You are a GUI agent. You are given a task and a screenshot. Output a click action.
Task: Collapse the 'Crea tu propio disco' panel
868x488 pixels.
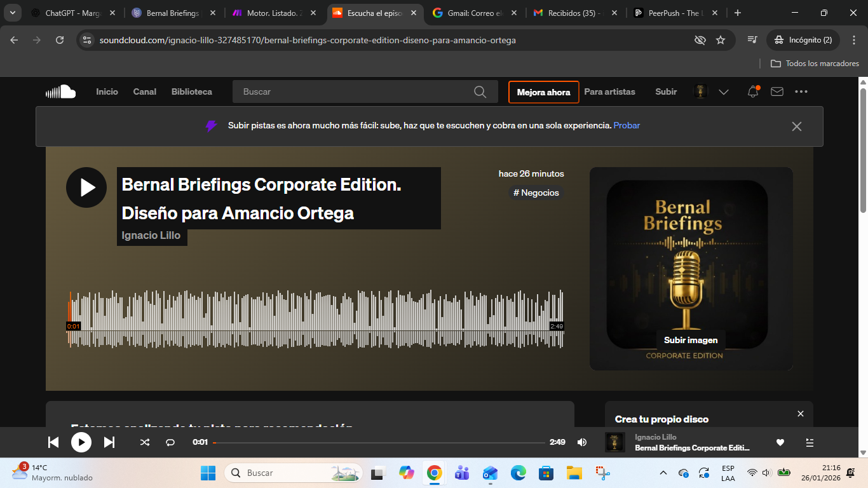(800, 414)
